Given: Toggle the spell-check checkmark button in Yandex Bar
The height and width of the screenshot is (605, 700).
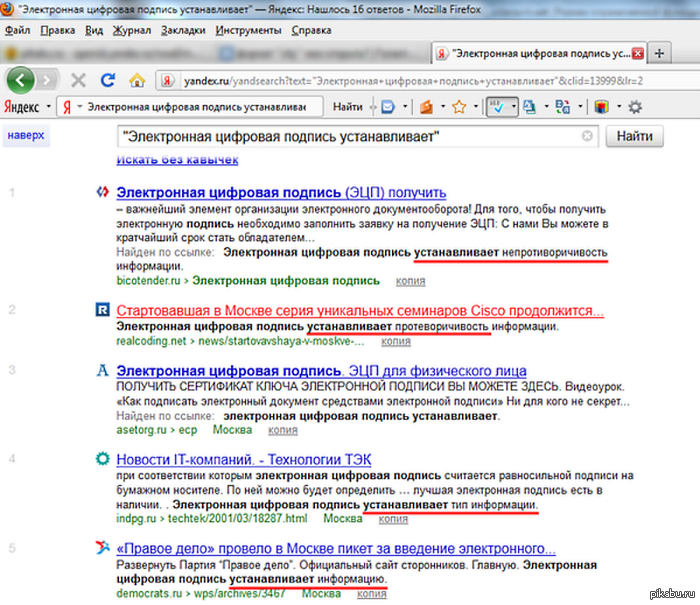Looking at the screenshot, I should click(x=497, y=107).
